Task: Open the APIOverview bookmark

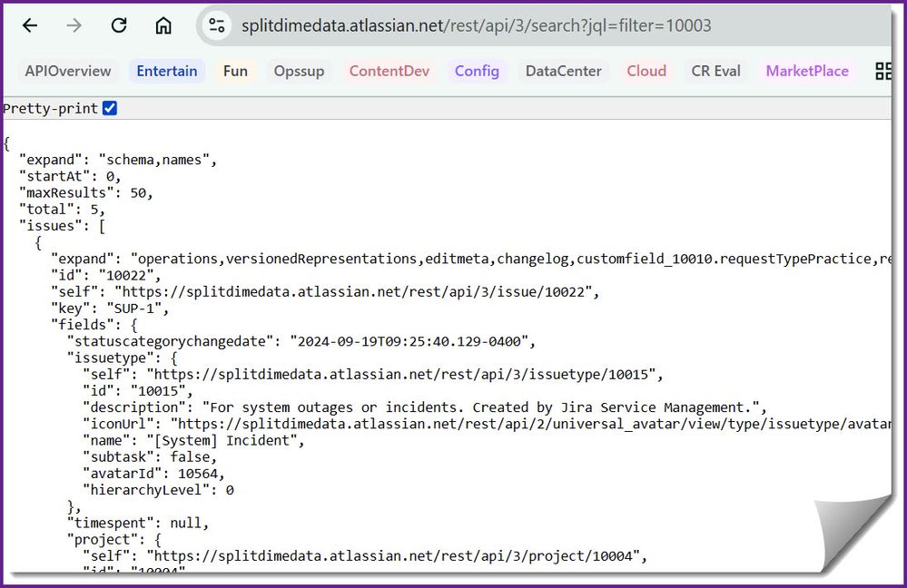Action: [68, 71]
